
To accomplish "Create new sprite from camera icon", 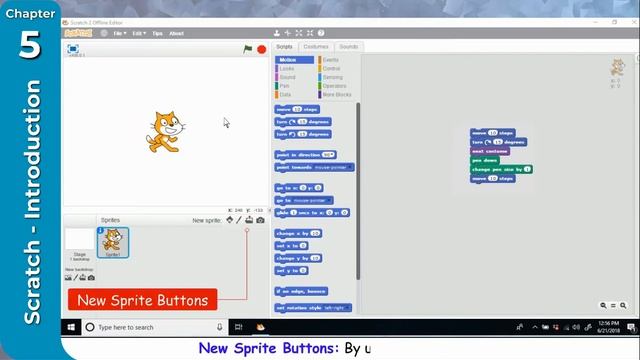I will pyautogui.click(x=260, y=220).
